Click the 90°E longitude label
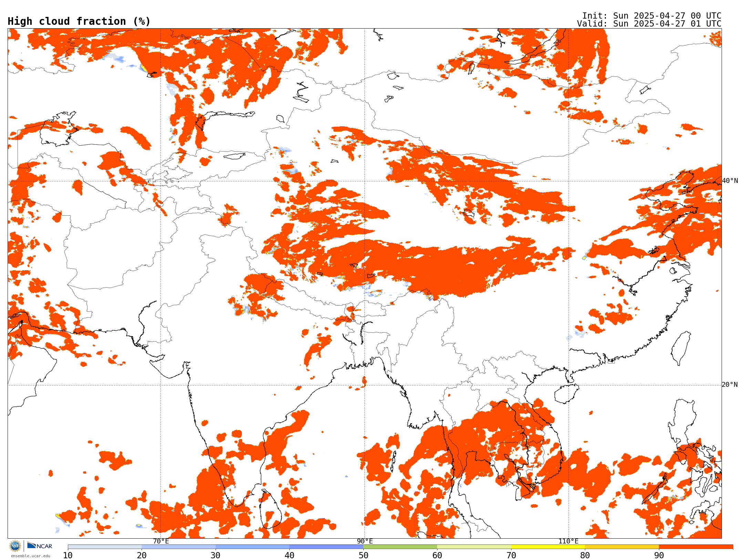This screenshot has height=560, width=744. tap(365, 541)
